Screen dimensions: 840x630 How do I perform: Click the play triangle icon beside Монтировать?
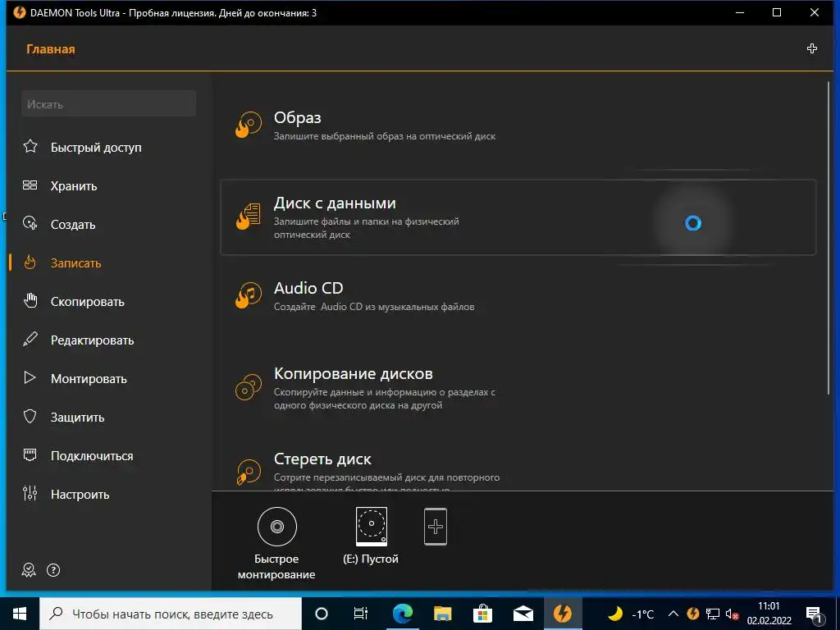click(30, 377)
